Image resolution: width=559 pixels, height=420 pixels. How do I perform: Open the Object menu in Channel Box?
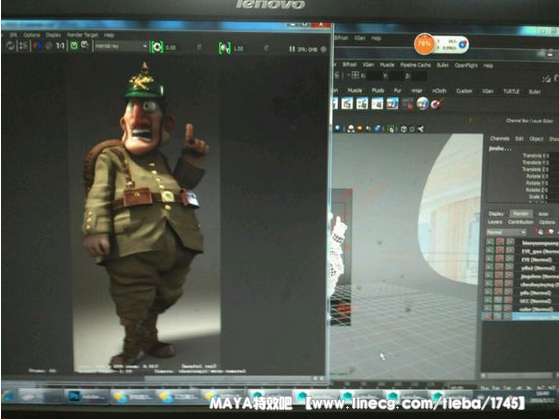click(x=536, y=139)
